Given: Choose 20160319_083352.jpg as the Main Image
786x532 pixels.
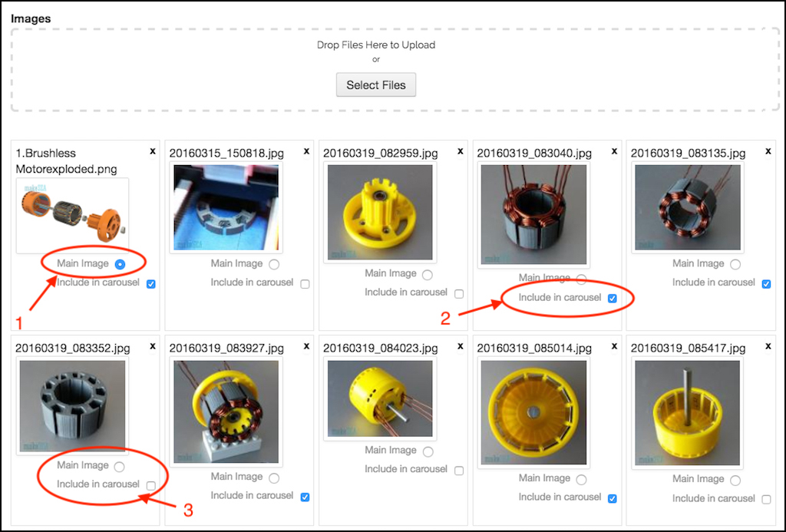Looking at the screenshot, I should click(119, 467).
